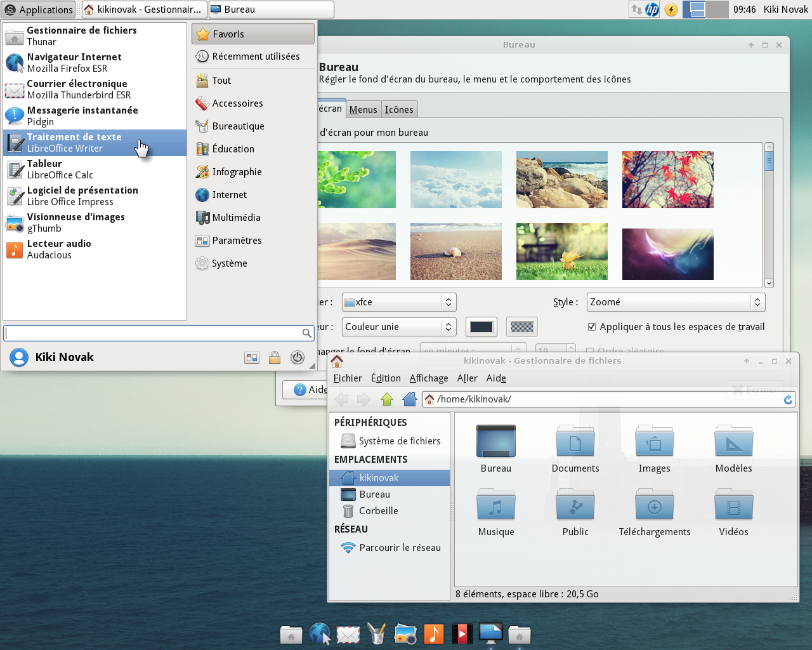Reload the current folder in file manager

[x=788, y=399]
